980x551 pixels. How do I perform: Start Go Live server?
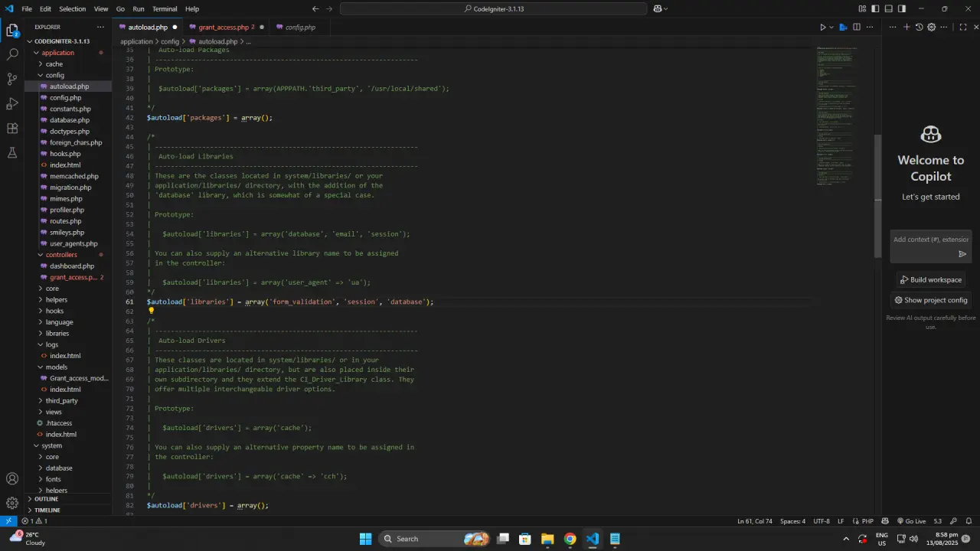pyautogui.click(x=910, y=521)
